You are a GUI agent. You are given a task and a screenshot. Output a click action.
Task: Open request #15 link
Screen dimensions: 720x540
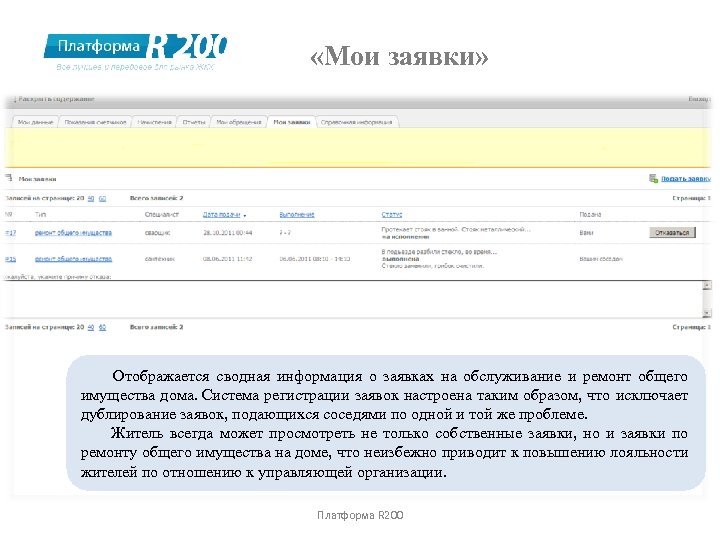coord(11,259)
